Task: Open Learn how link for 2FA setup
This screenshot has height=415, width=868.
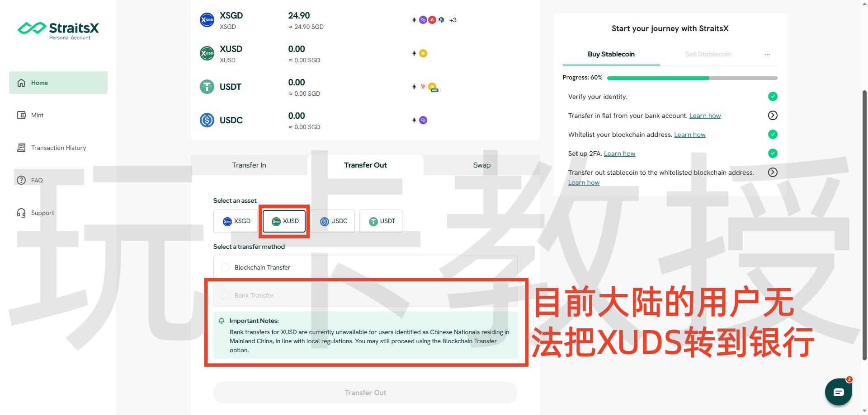Action: 619,154
